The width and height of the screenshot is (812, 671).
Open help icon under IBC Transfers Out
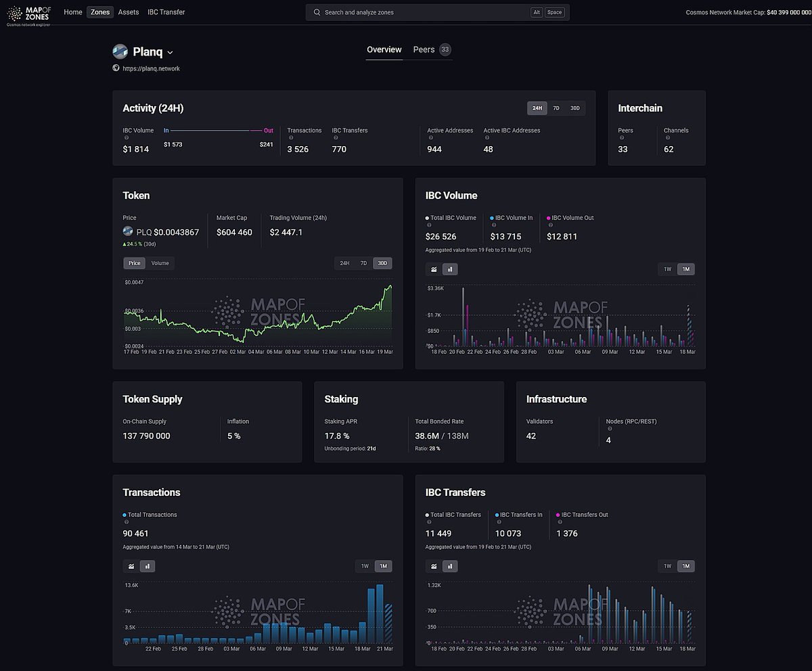coord(559,522)
